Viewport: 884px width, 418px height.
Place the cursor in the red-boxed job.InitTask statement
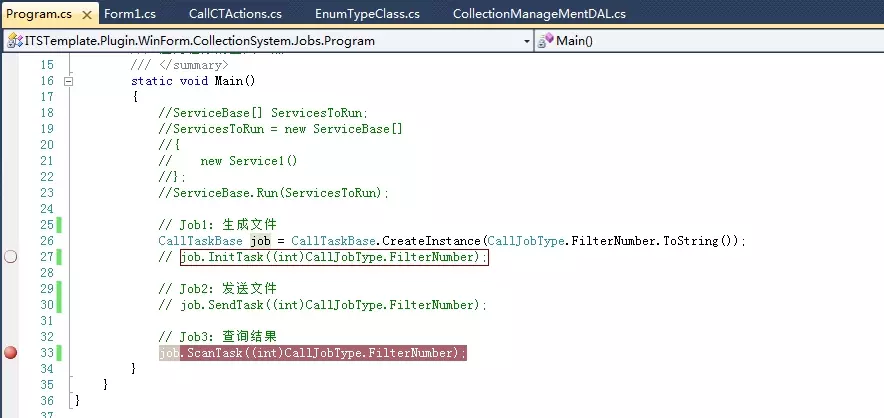[334, 257]
